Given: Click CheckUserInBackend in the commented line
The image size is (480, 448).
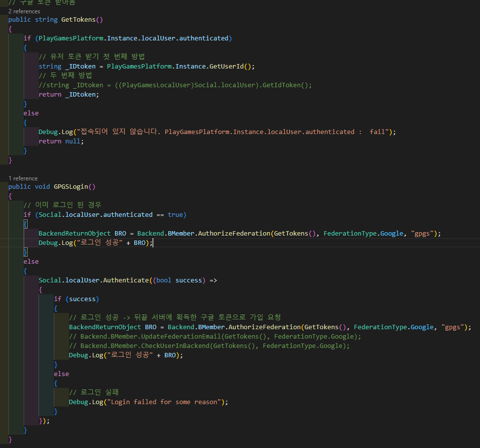Looking at the screenshot, I should (175, 346).
